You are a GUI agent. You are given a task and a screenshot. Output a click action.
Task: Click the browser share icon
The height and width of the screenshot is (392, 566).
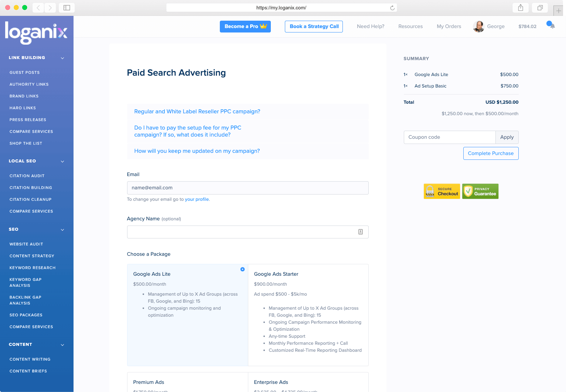pyautogui.click(x=521, y=8)
